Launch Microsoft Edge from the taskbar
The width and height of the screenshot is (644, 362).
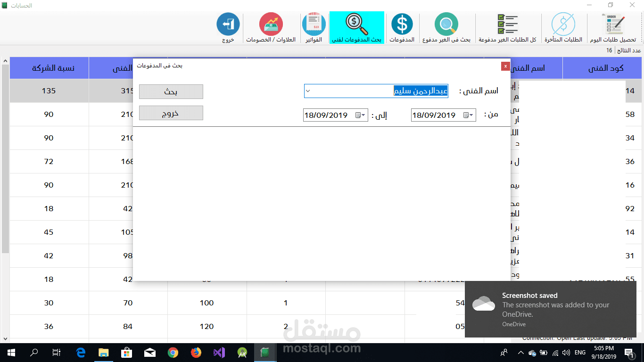click(x=81, y=352)
